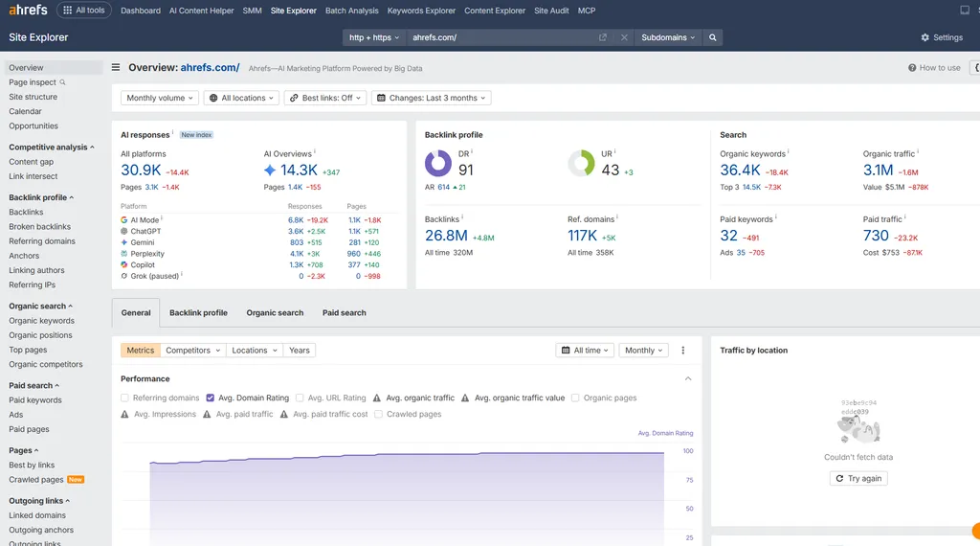980x546 pixels.
Task: Open Keywords Explorer in top menu
Action: (x=421, y=11)
